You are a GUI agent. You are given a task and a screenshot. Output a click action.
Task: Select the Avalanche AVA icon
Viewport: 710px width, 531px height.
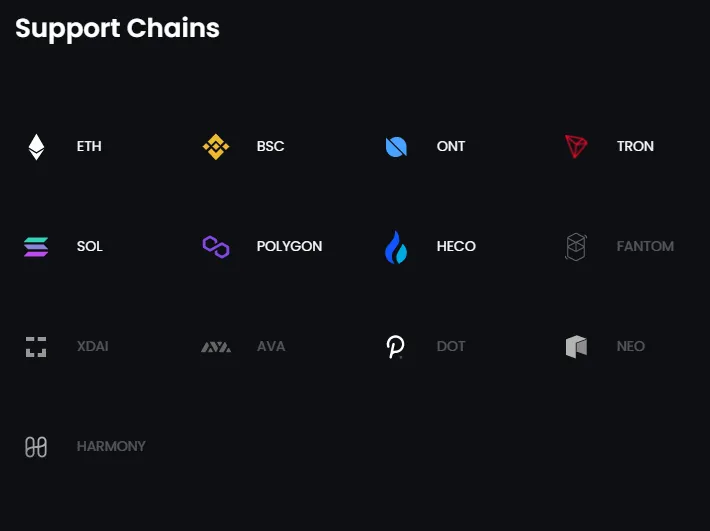(x=216, y=347)
